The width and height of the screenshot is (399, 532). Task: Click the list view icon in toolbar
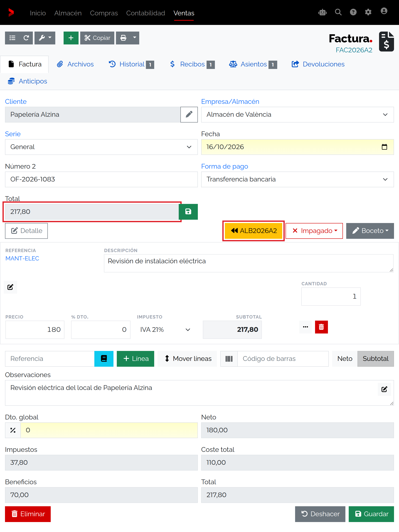pos(12,38)
